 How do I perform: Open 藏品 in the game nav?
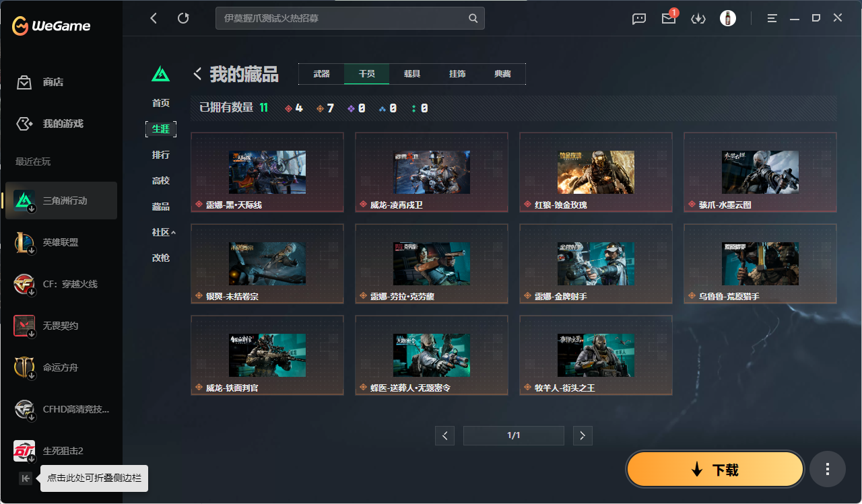(161, 207)
